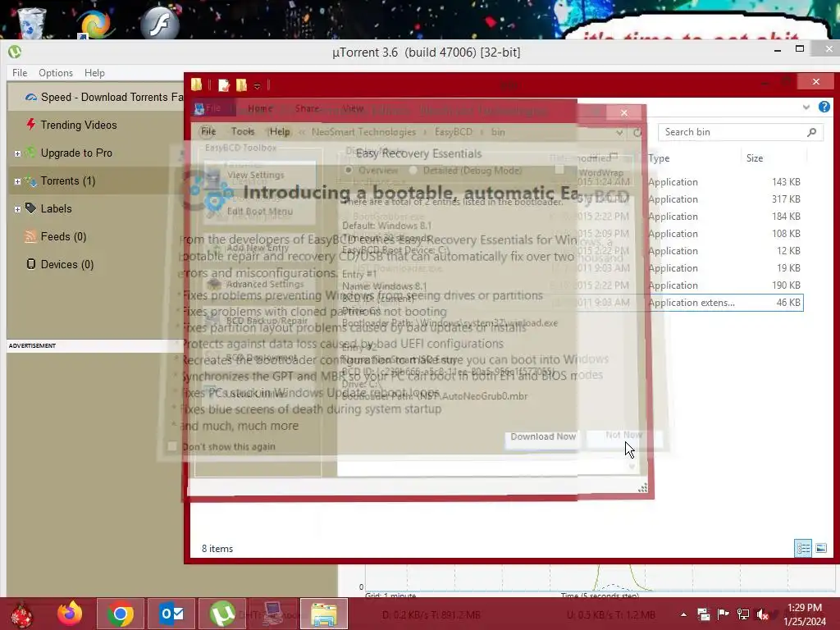Click the Feeds RSS icon
The height and width of the screenshot is (630, 840).
30,236
